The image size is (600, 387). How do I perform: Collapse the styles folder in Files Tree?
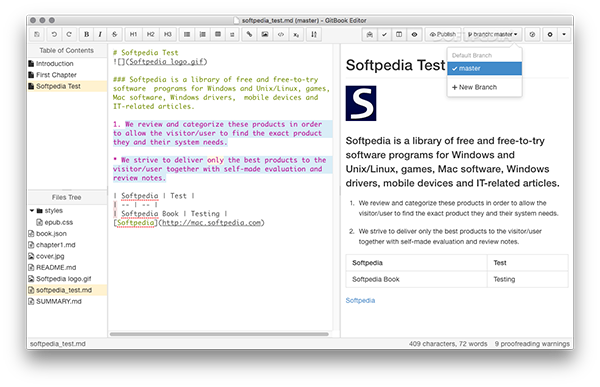coord(32,211)
